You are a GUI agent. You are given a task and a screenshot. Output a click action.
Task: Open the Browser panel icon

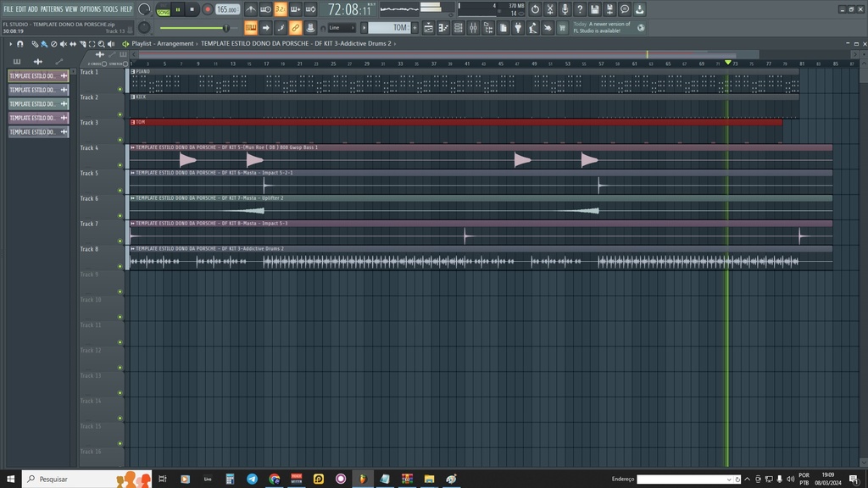(488, 28)
